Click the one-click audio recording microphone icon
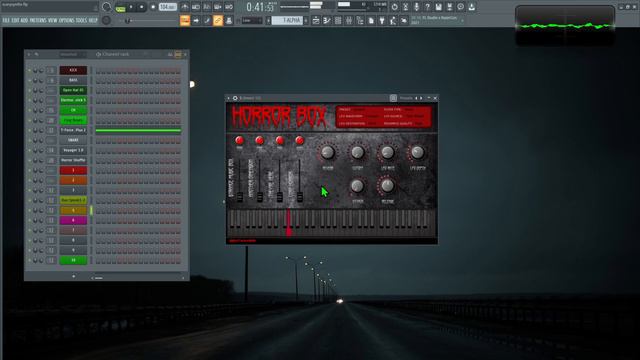Viewport: 640px width, 360px height. 416,7
